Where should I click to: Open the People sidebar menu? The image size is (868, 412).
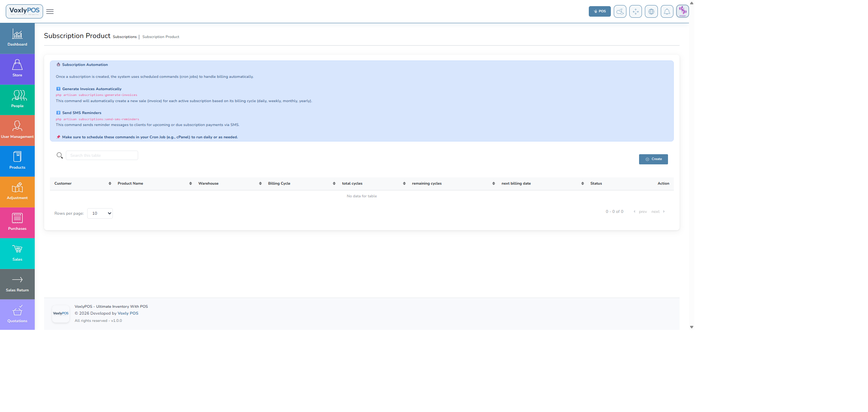(17, 100)
